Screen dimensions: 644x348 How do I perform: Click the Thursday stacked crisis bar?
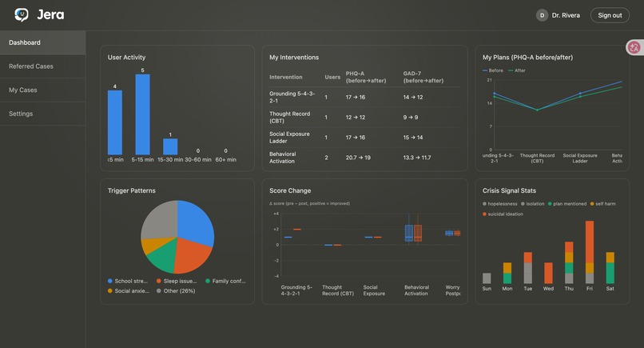point(569,262)
